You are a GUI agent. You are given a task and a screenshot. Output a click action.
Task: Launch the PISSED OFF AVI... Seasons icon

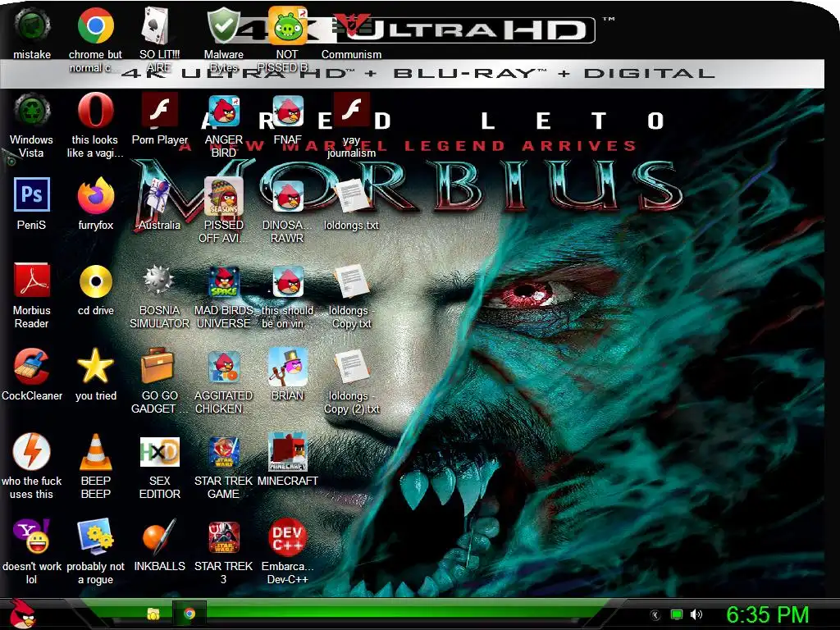(223, 196)
